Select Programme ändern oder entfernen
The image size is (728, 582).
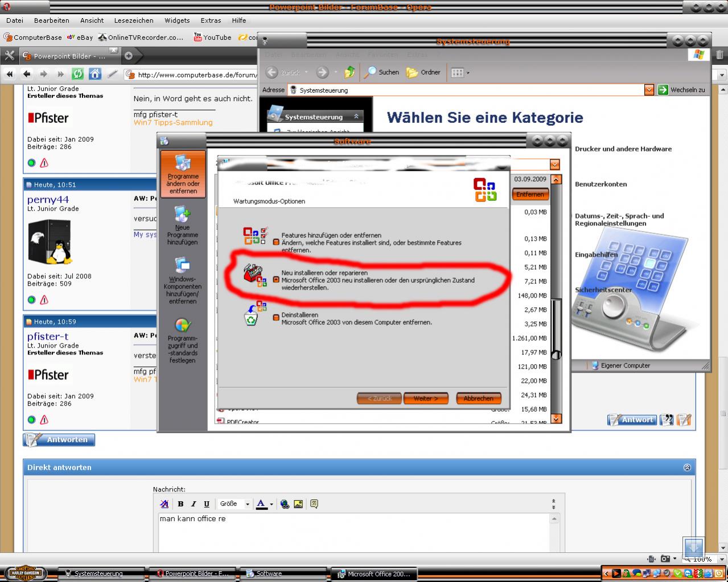pos(183,175)
